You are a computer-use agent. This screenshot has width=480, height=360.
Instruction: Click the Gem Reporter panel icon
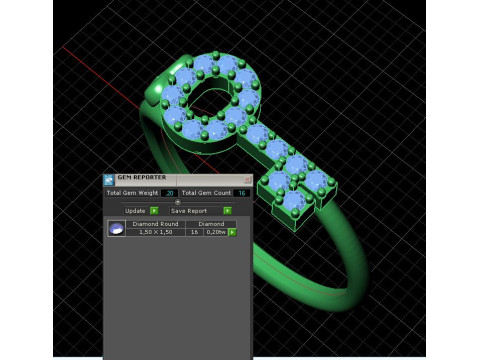[109, 180]
